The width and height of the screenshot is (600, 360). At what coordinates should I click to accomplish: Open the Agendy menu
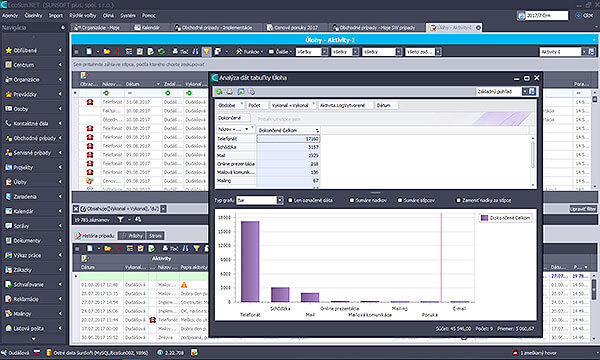[x=10, y=16]
